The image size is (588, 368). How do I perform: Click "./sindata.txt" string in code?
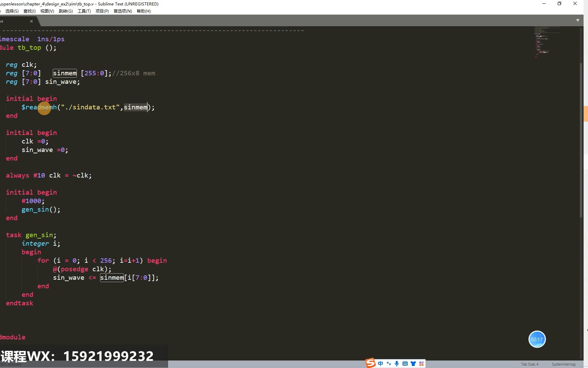[x=91, y=107]
